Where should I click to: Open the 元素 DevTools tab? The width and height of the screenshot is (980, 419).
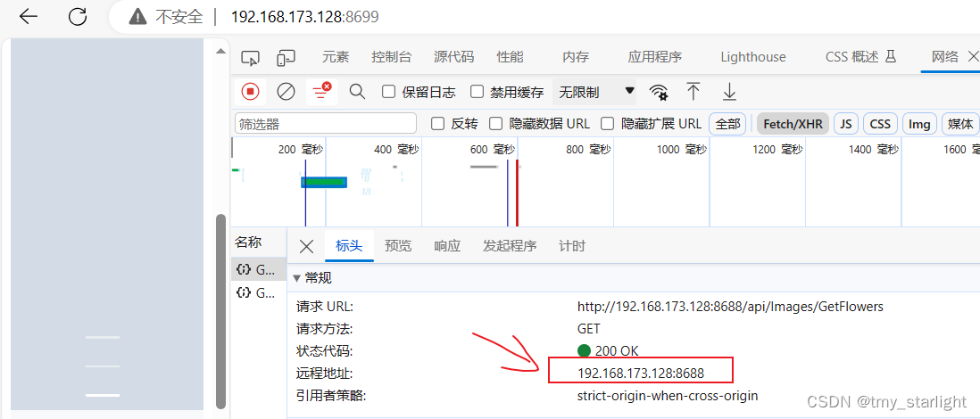(336, 57)
